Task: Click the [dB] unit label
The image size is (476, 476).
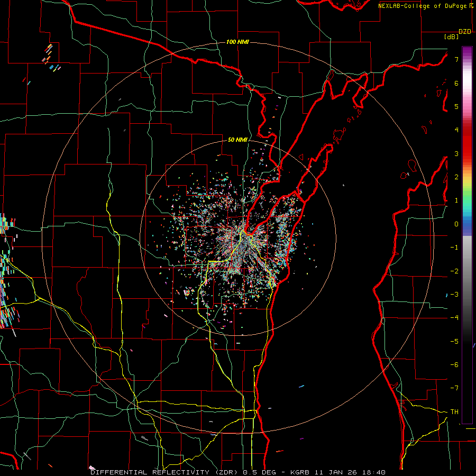Action: tap(452, 36)
